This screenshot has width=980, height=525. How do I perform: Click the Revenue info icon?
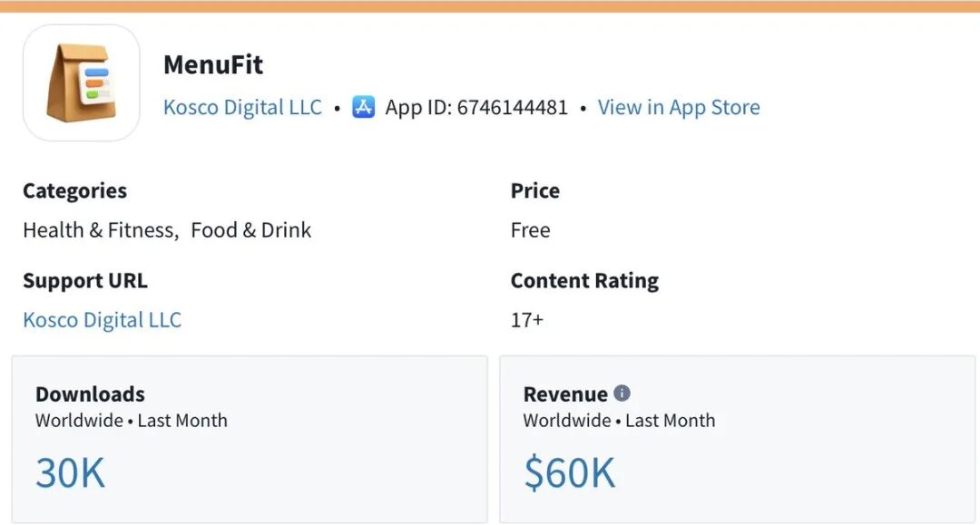point(622,394)
